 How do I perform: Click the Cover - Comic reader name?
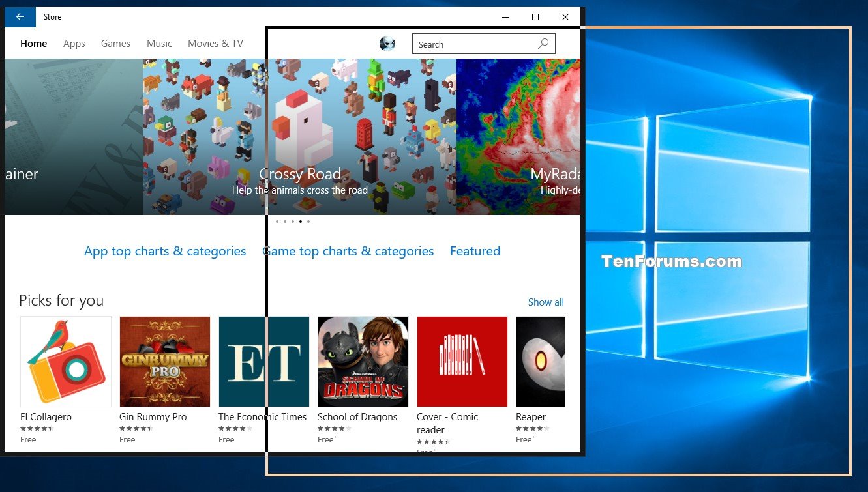(x=447, y=424)
